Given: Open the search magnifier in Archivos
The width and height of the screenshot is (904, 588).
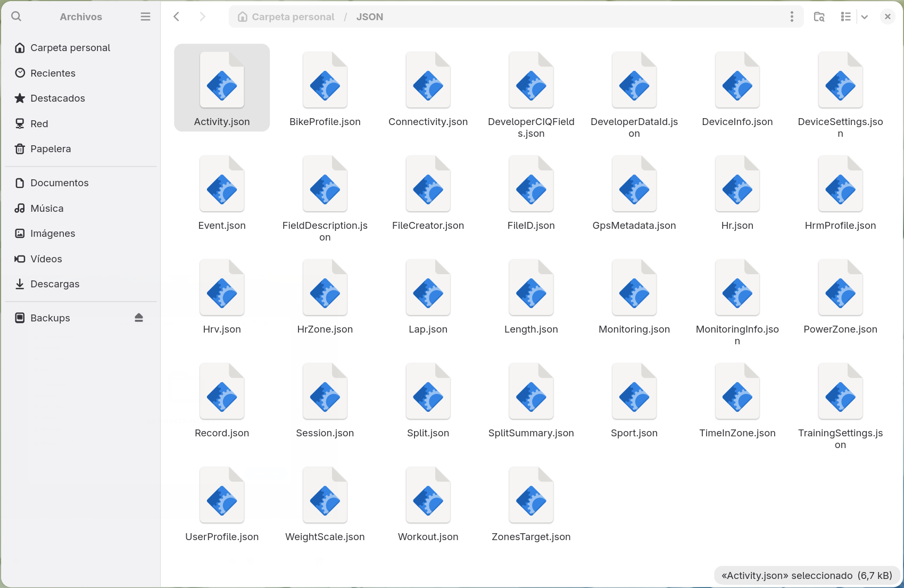Looking at the screenshot, I should click(16, 16).
